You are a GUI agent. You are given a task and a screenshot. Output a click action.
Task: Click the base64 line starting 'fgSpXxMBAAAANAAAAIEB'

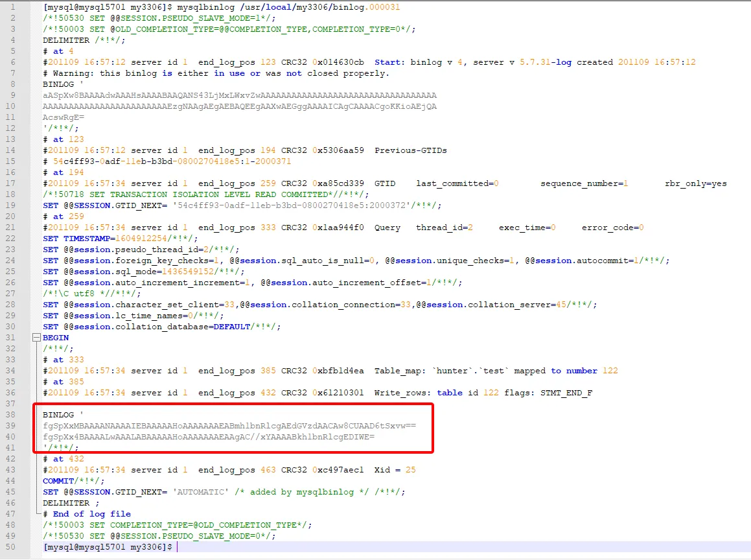[229, 426]
